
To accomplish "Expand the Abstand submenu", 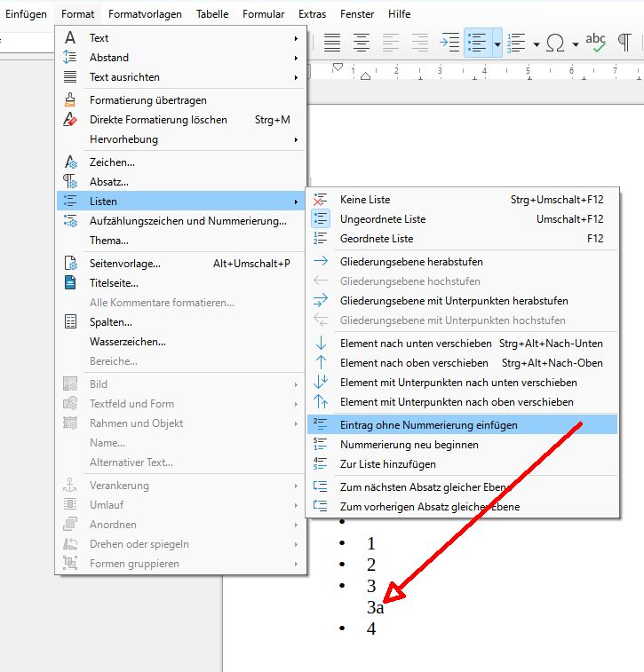I will point(109,58).
